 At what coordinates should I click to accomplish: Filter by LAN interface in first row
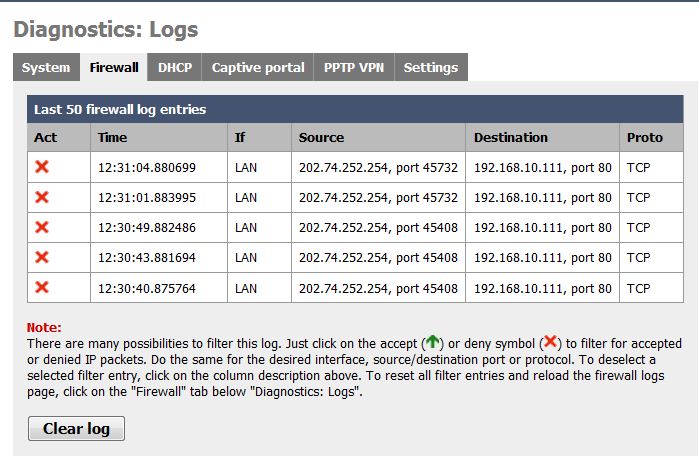pyautogui.click(x=246, y=168)
